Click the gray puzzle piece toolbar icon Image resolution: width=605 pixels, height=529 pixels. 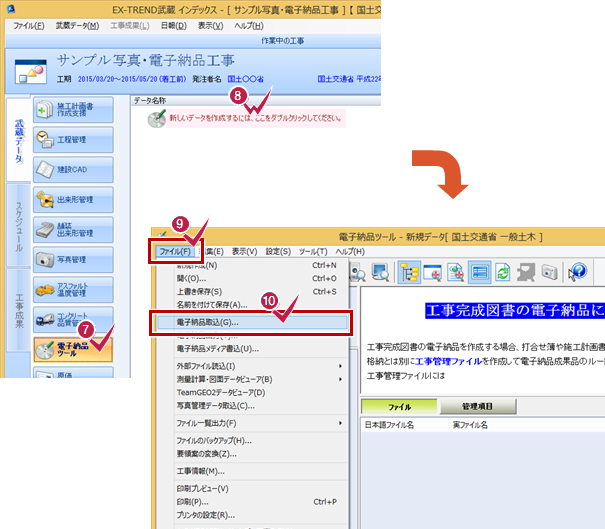tap(526, 272)
